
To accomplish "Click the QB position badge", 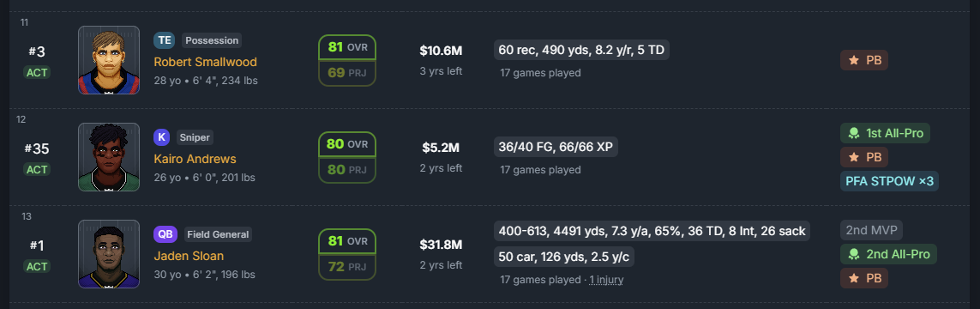I will click(165, 234).
